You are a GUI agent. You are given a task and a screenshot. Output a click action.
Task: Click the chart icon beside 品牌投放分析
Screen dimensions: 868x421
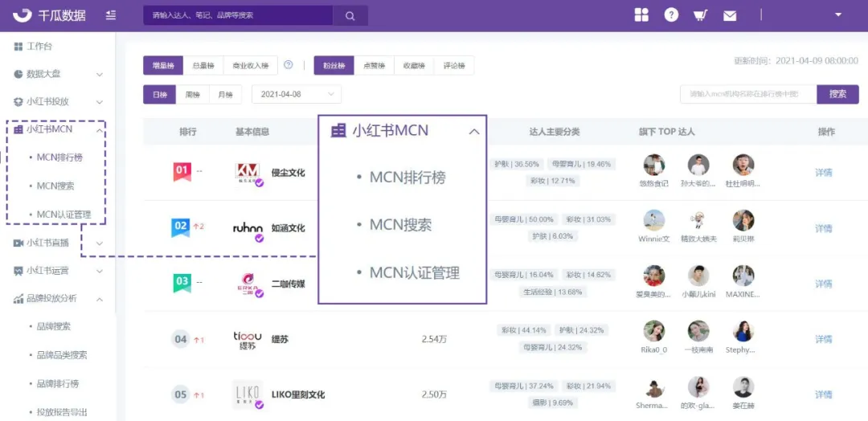(x=18, y=299)
